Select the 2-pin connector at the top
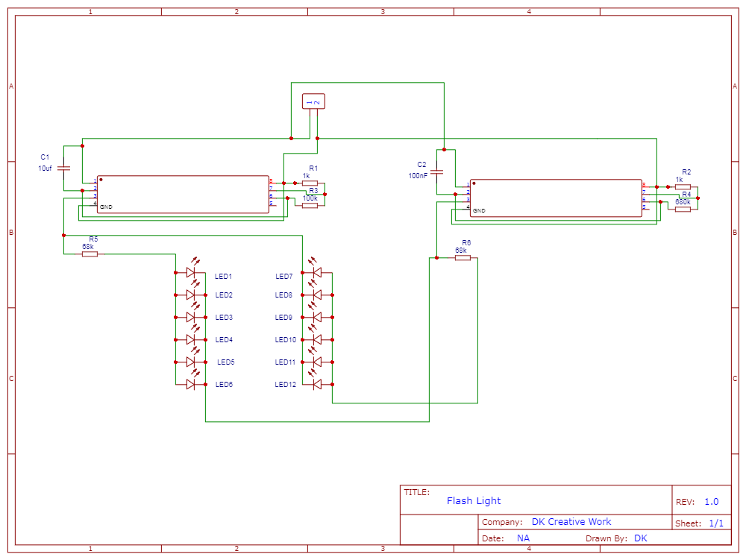The width and height of the screenshot is (746, 560). click(x=312, y=100)
